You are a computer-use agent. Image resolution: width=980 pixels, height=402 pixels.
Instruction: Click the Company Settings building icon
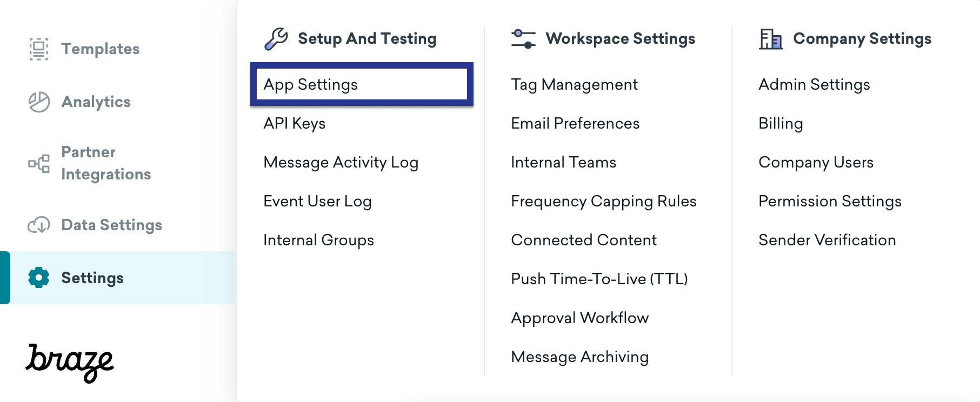coord(771,39)
